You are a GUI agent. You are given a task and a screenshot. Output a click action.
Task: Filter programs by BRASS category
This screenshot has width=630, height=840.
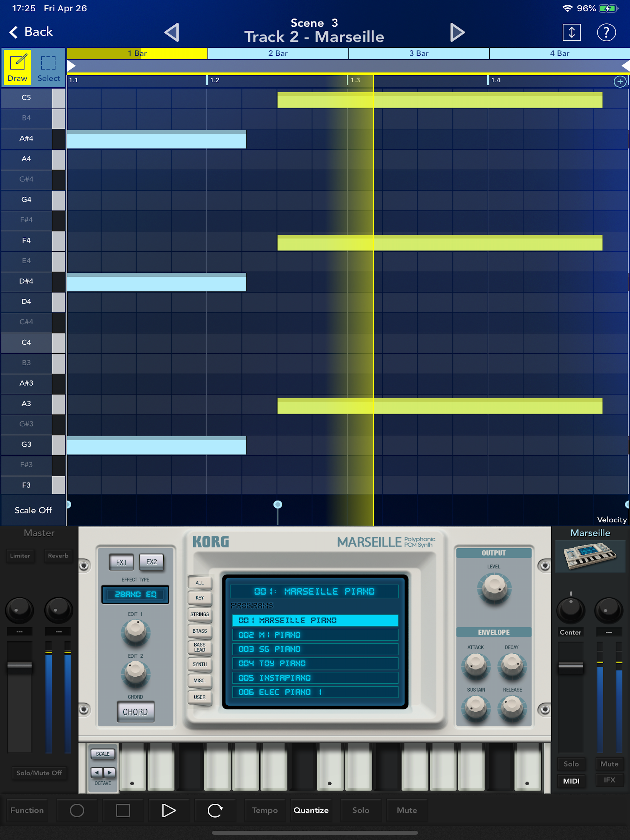coord(199,631)
